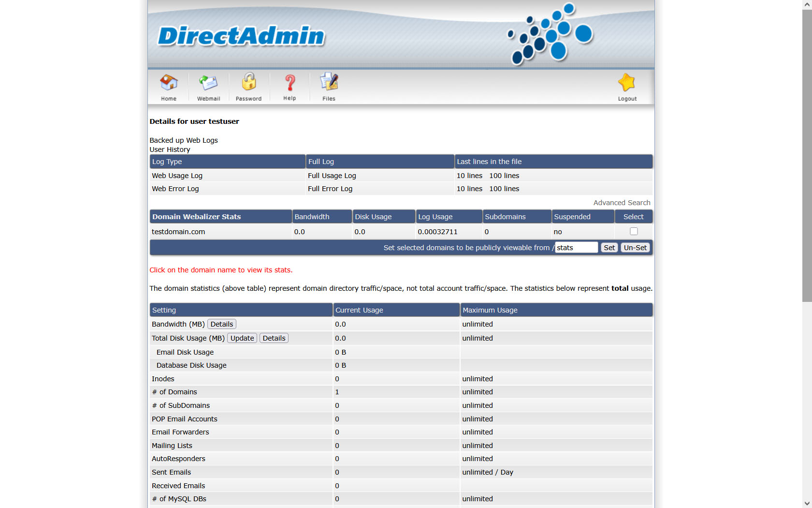View Full Usage Log link

pos(332,176)
